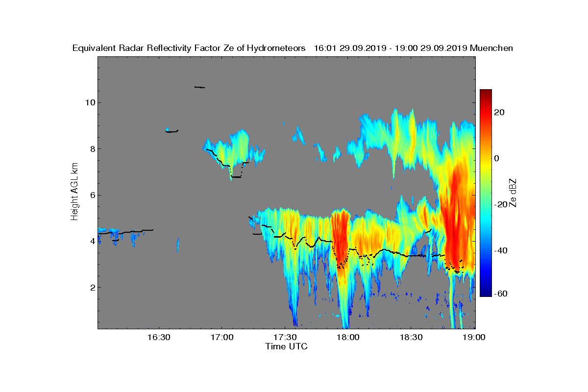Click the 17:00 time tick label
The width and height of the screenshot is (588, 392).
221,338
